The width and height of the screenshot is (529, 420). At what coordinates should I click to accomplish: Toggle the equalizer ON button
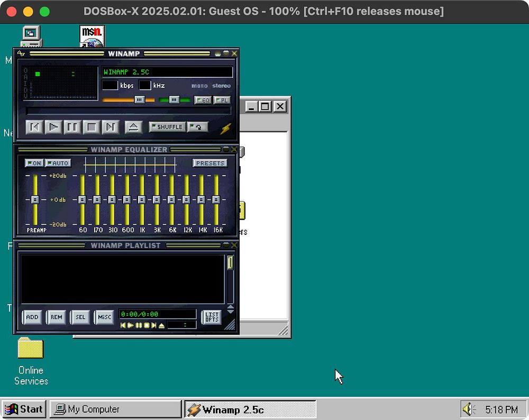[x=34, y=163]
